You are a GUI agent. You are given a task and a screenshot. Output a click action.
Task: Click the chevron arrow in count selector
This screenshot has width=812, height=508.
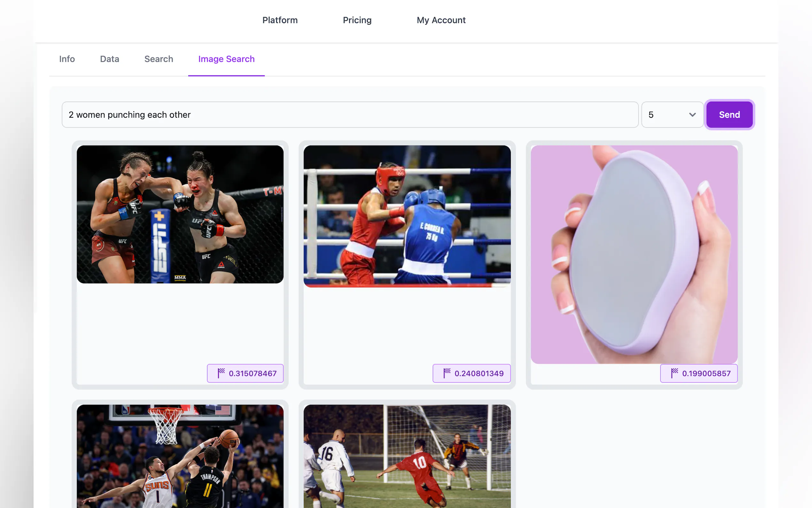coord(692,115)
